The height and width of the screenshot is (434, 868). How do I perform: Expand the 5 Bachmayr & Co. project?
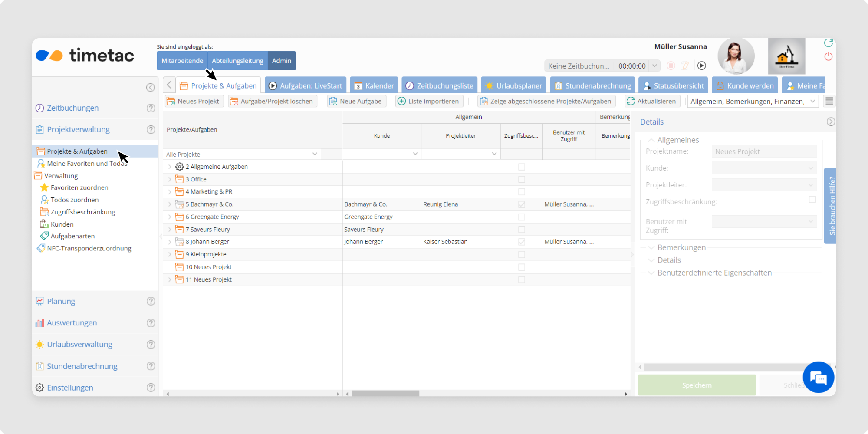tap(170, 204)
